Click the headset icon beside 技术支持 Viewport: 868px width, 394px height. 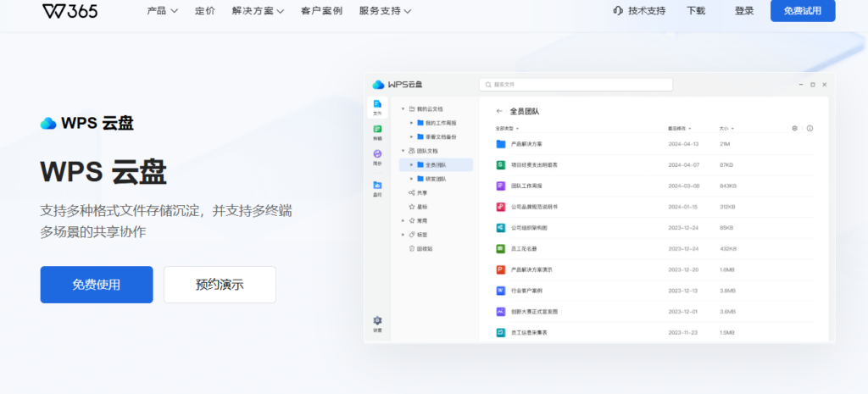618,10
